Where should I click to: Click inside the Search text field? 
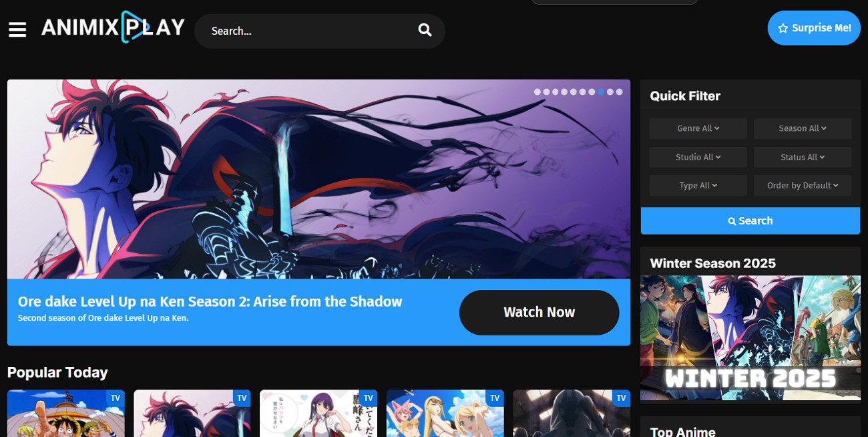(x=300, y=30)
